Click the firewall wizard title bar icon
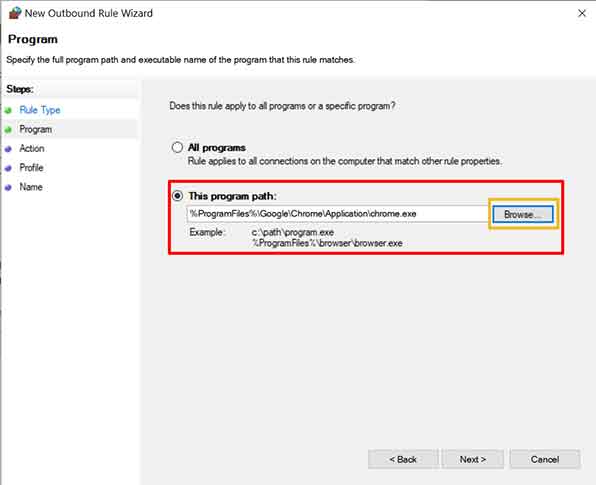 click(x=15, y=13)
